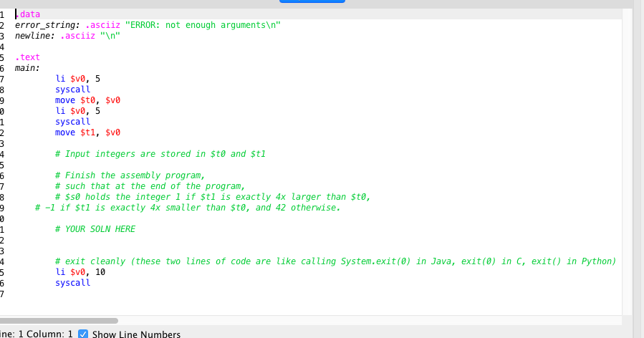Click the 'newline:' label

pos(35,36)
